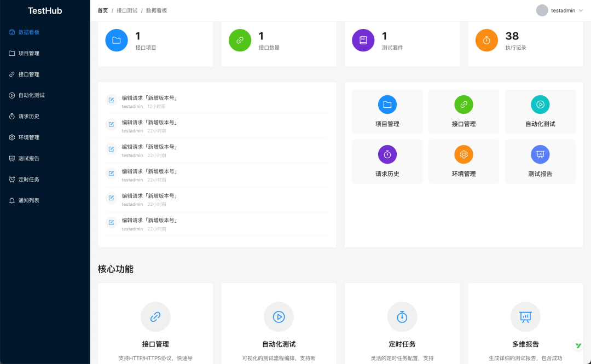
Task: Click the green 接口管理 link icon shortcut
Action: coord(463,105)
